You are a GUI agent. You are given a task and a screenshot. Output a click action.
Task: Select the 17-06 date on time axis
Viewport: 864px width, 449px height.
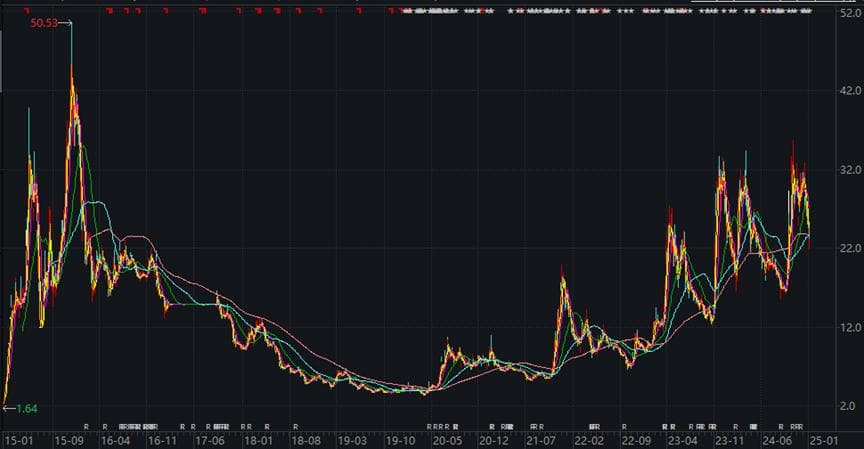tap(210, 440)
